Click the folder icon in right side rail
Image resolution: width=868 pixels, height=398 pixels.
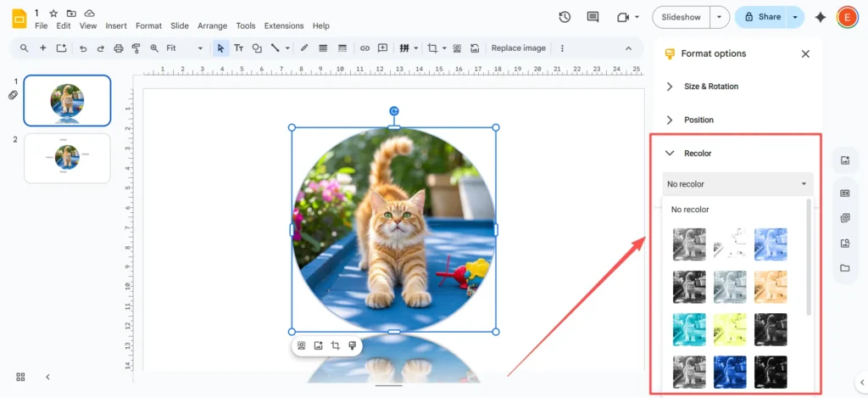click(845, 268)
